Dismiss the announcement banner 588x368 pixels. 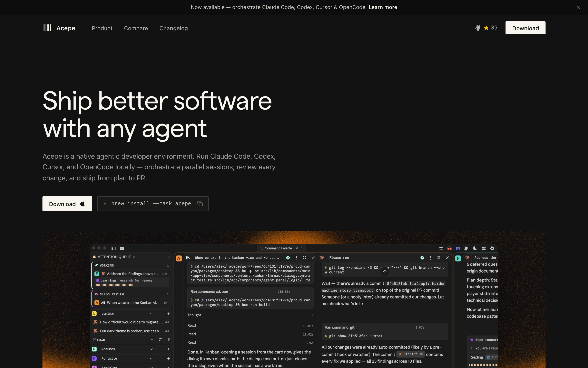coord(578,7)
